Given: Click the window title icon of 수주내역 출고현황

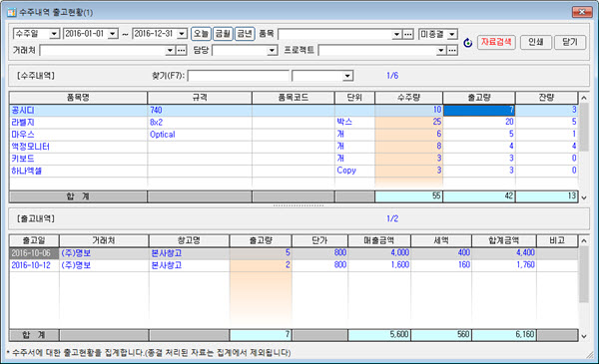Looking at the screenshot, I should pyautogui.click(x=11, y=13).
